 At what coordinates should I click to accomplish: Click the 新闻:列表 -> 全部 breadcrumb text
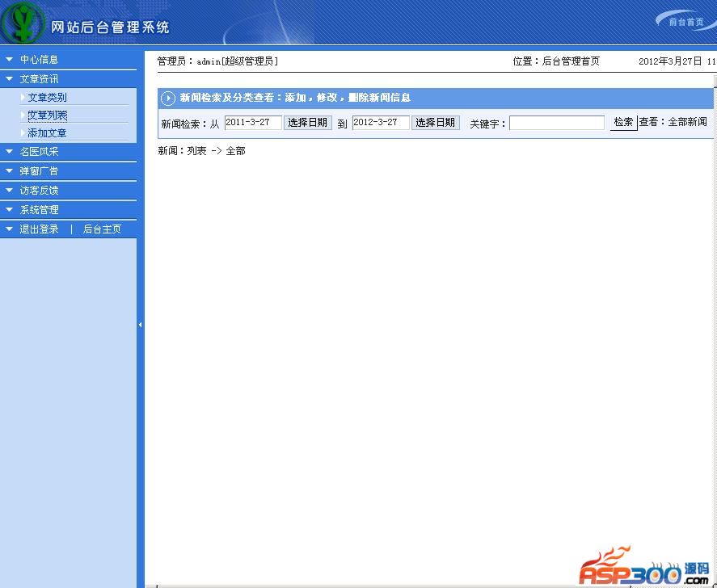[x=201, y=151]
